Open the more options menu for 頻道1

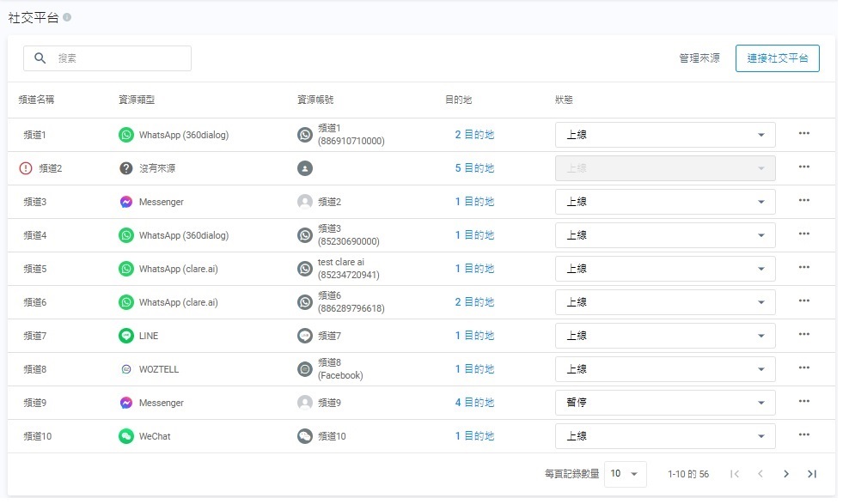click(x=803, y=134)
